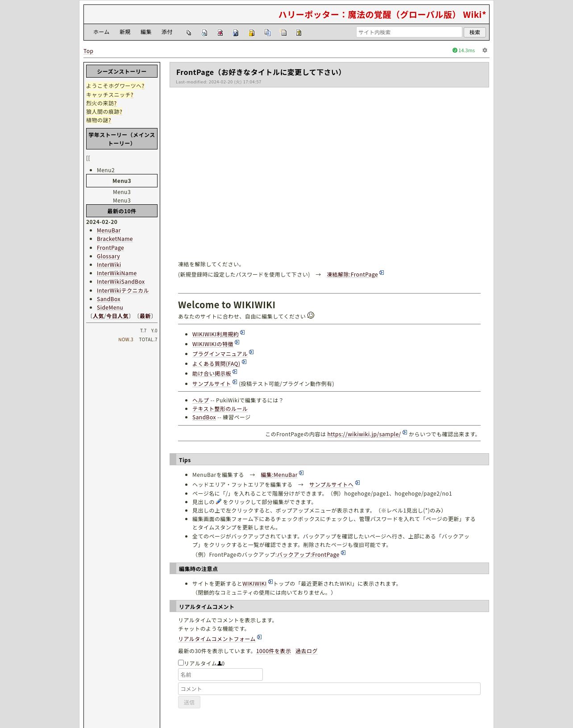Click the 編集時の注意点 section heading
The height and width of the screenshot is (728, 573).
329,568
